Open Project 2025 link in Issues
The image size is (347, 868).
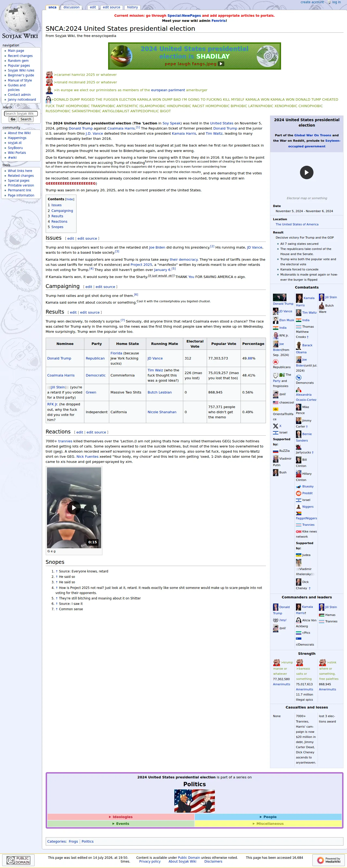point(141,265)
